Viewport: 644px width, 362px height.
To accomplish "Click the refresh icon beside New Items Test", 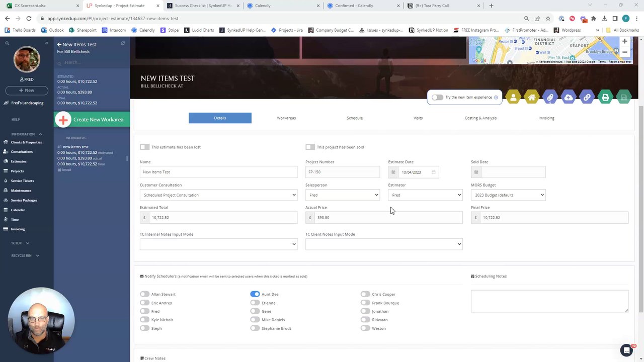I will pos(123,44).
